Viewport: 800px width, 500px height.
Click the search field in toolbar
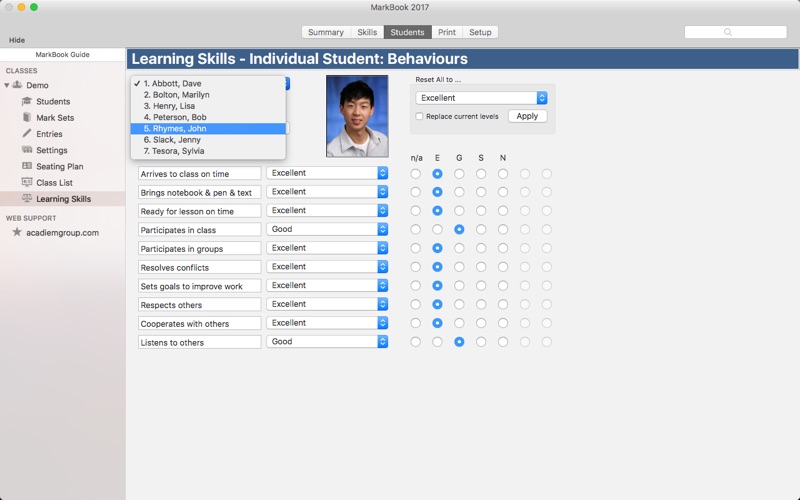735,32
